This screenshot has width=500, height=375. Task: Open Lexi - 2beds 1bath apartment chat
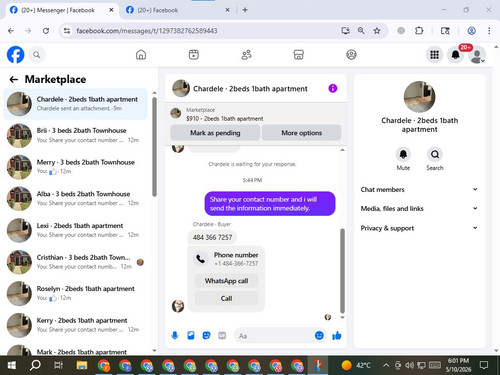click(x=75, y=230)
